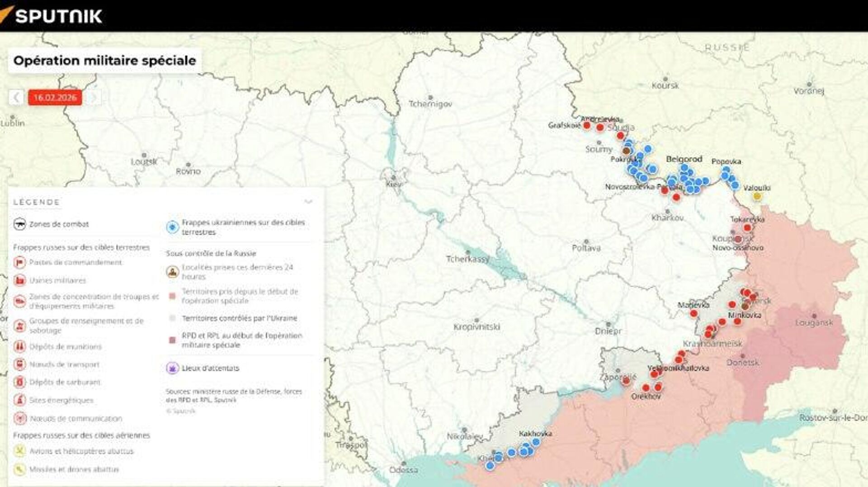868x487 pixels.
Task: Click the Avions et hélicoptères abattus icon
Action: pyautogui.click(x=19, y=451)
